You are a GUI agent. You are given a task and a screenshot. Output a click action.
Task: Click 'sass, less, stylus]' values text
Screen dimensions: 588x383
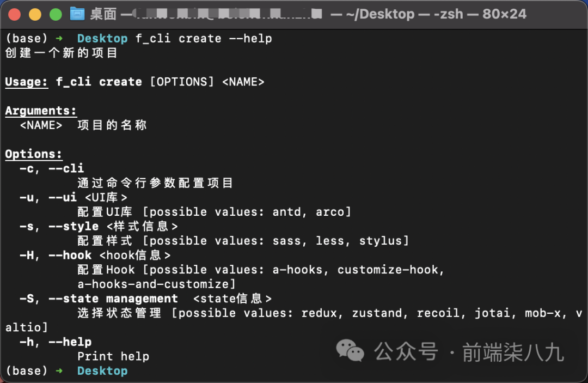click(340, 241)
